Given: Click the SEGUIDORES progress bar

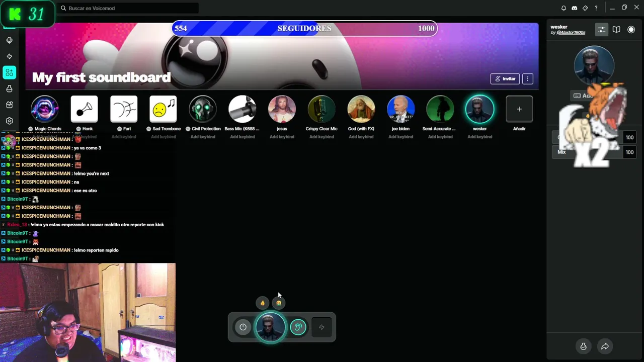Looking at the screenshot, I should [x=304, y=28].
